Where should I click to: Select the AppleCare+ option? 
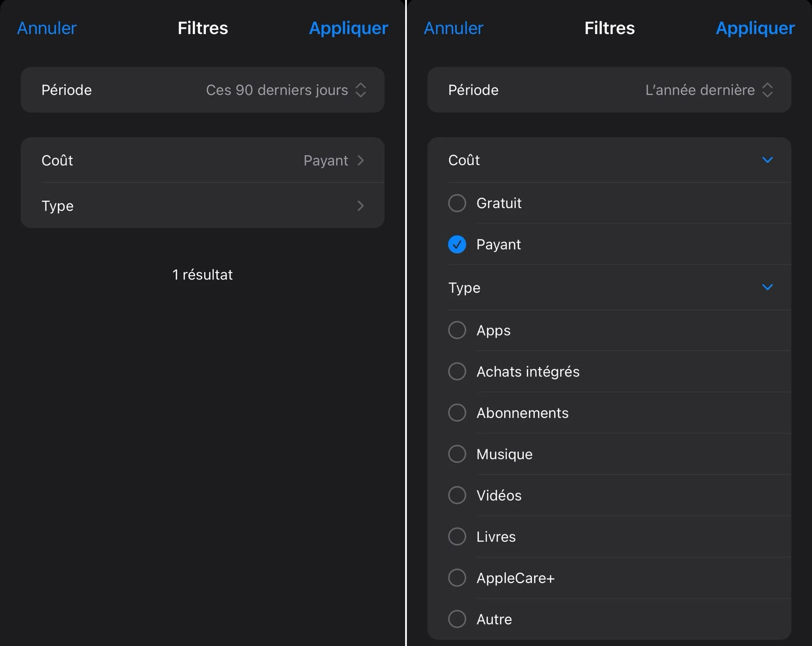point(609,578)
